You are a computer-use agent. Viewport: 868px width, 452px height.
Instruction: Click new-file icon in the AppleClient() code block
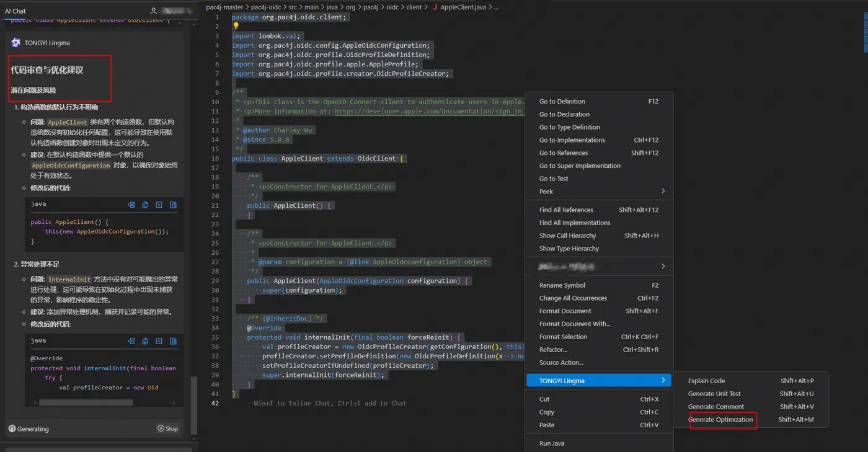pos(159,205)
